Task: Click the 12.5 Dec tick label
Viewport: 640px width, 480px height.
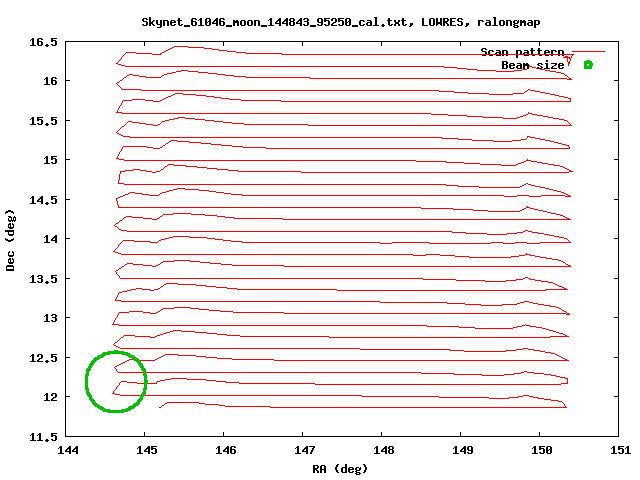Action: [x=43, y=358]
